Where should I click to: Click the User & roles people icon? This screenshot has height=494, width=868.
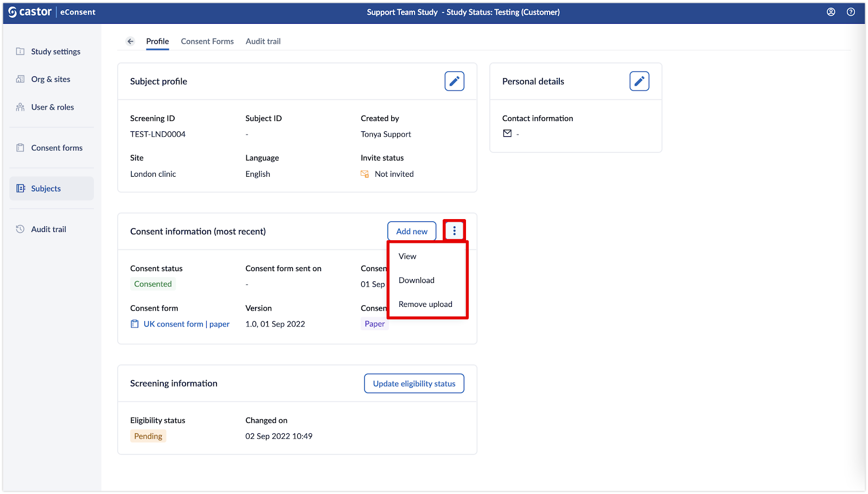tap(20, 107)
